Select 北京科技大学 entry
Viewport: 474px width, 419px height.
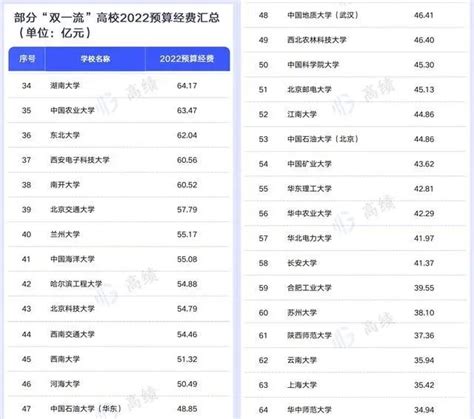click(72, 309)
